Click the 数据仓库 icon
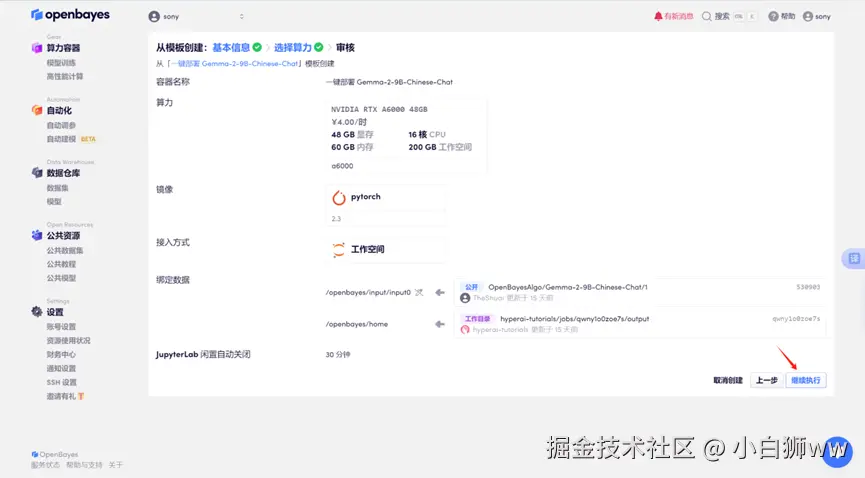865x478 pixels. [x=37, y=173]
